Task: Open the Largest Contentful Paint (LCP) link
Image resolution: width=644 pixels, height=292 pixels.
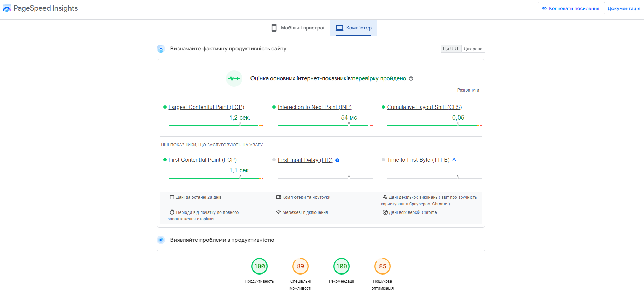Action: pyautogui.click(x=206, y=107)
